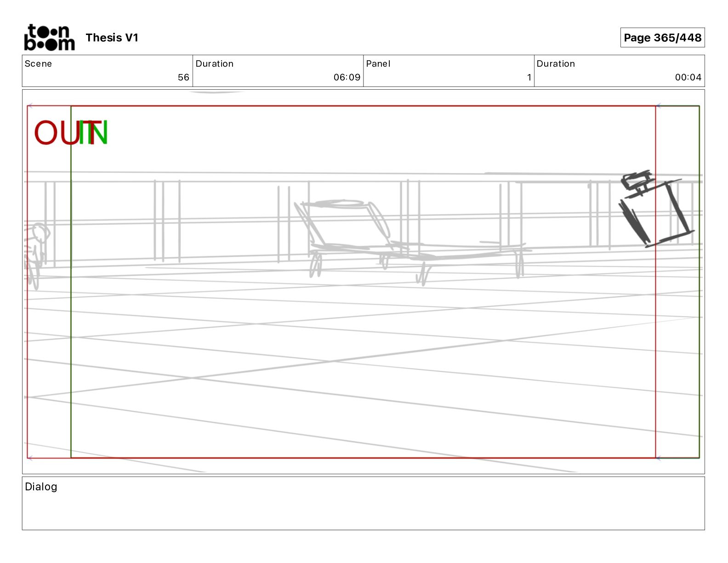Click scene number 56

coord(183,77)
